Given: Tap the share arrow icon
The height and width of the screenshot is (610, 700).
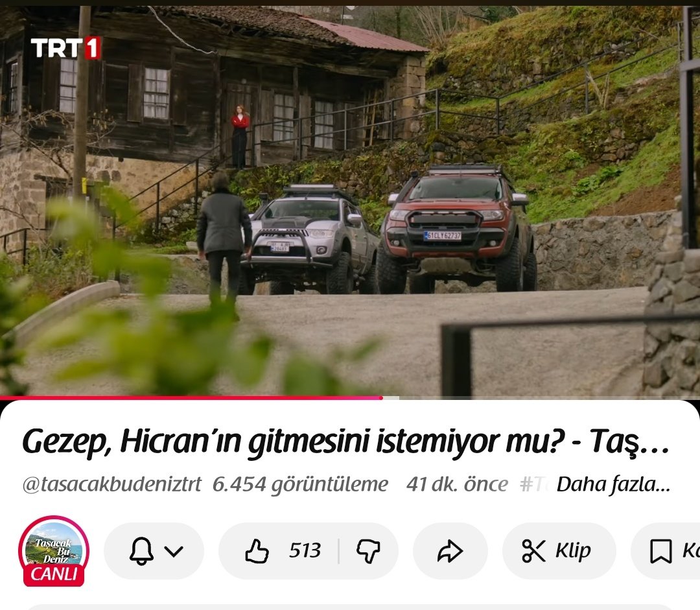Looking at the screenshot, I should click(450, 551).
